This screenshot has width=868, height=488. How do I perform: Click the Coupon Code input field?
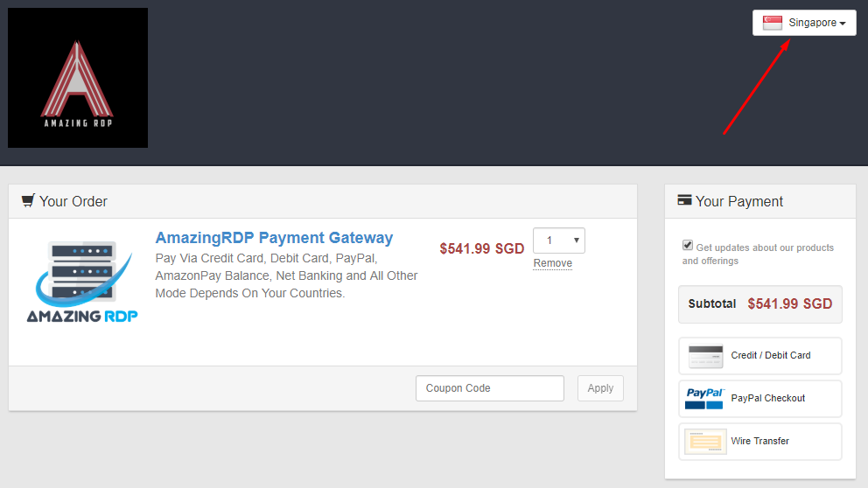(x=490, y=388)
